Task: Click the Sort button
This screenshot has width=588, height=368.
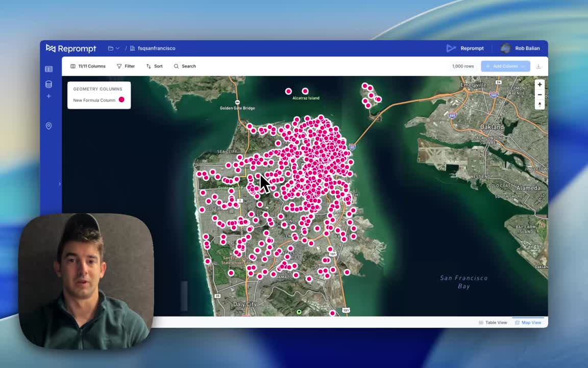Action: coord(154,66)
